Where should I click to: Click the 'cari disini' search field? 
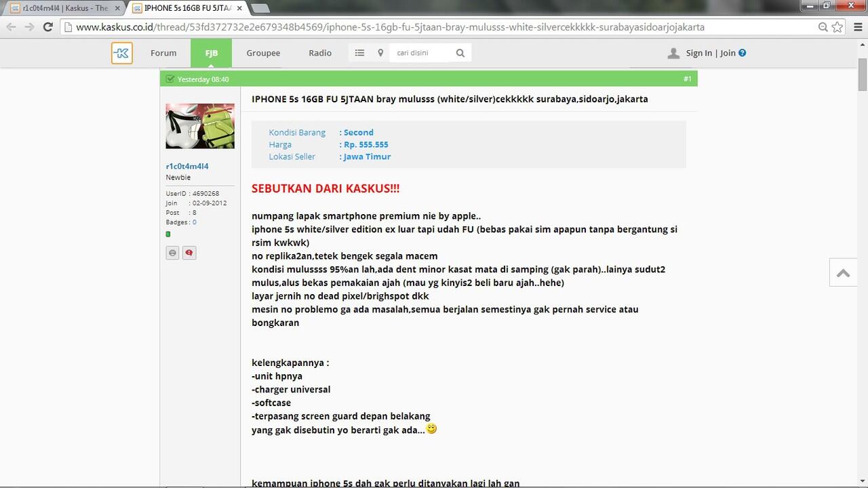point(420,53)
